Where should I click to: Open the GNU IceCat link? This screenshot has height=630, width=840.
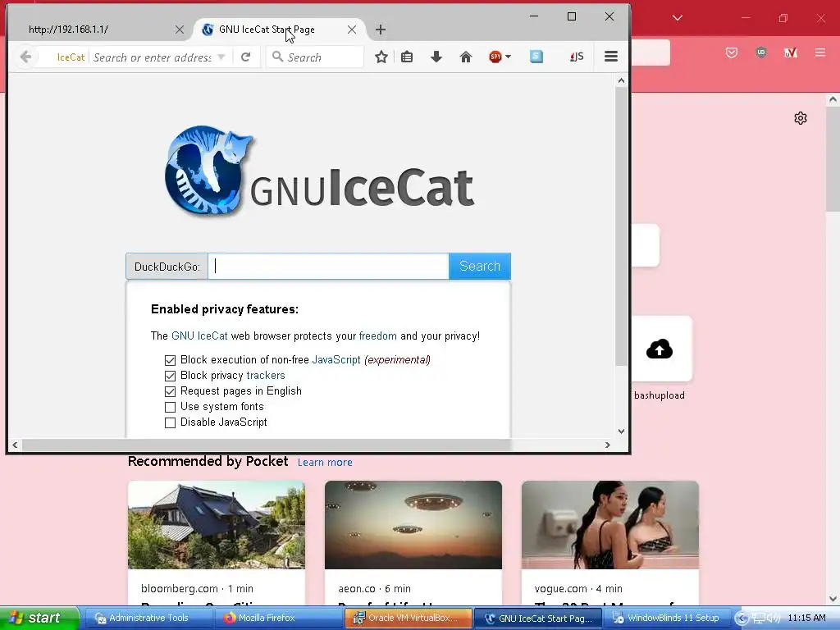(199, 336)
